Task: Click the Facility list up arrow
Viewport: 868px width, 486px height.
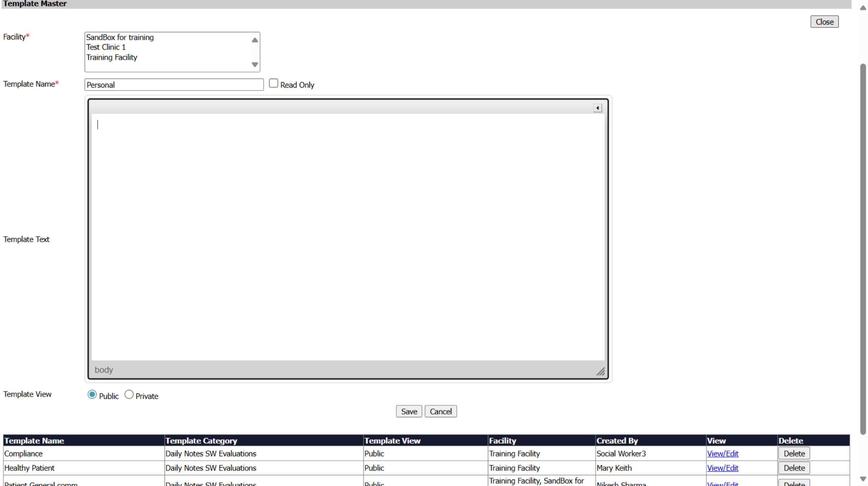Action: click(x=255, y=40)
